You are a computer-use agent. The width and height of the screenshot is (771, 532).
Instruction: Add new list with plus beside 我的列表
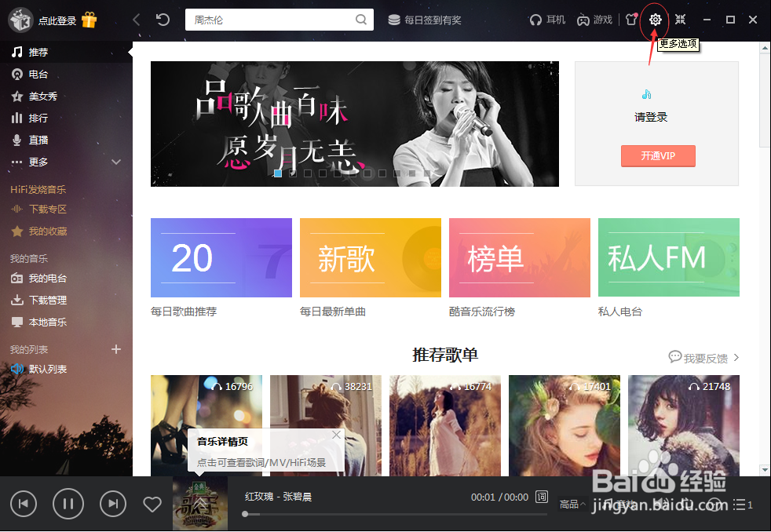coord(116,349)
